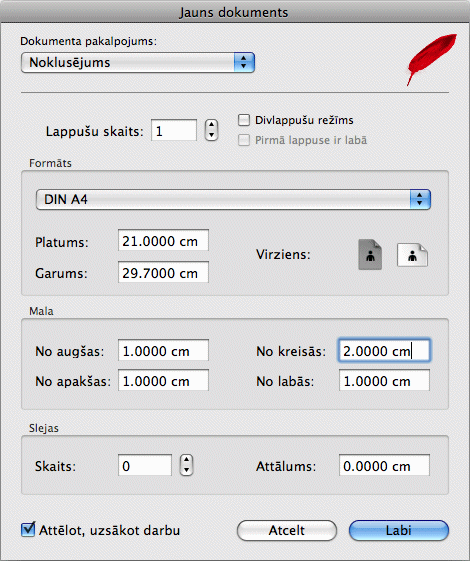Click the Atcelt button
470x561 pixels.
tap(287, 530)
